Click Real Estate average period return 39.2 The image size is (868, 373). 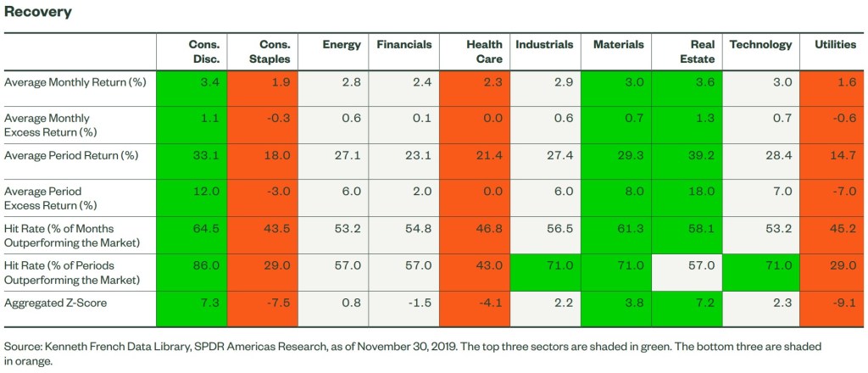tap(703, 156)
